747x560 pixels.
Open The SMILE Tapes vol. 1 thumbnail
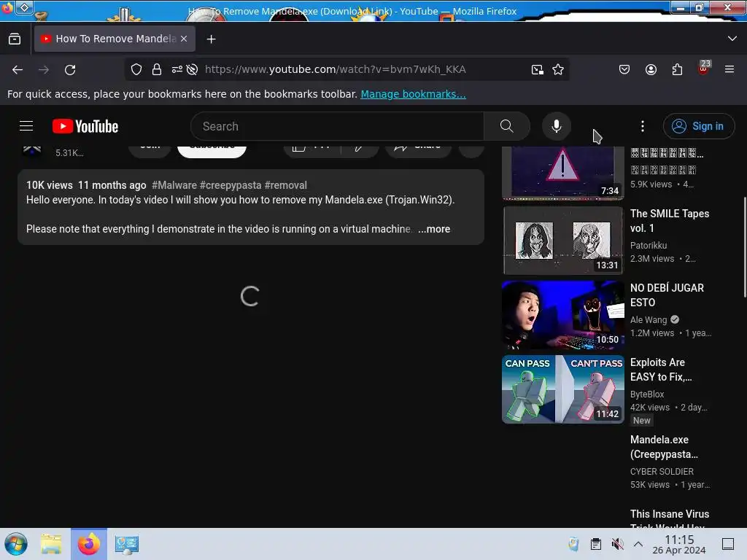point(562,241)
